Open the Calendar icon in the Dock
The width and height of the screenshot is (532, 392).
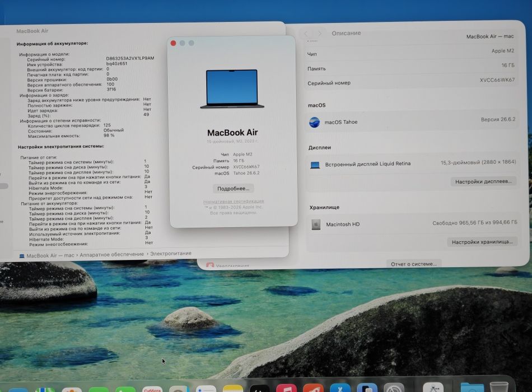(152, 389)
